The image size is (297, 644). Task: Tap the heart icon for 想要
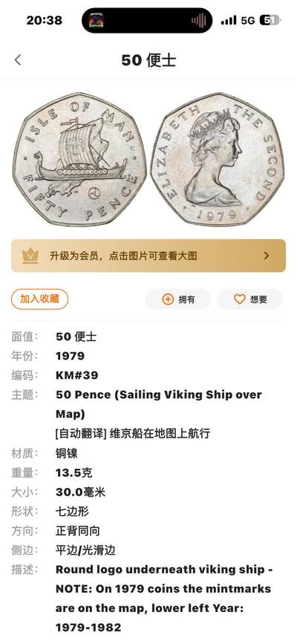point(240,299)
